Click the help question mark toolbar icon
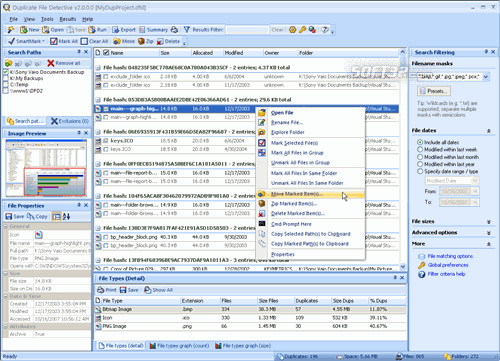500x361 pixels. coord(325,30)
